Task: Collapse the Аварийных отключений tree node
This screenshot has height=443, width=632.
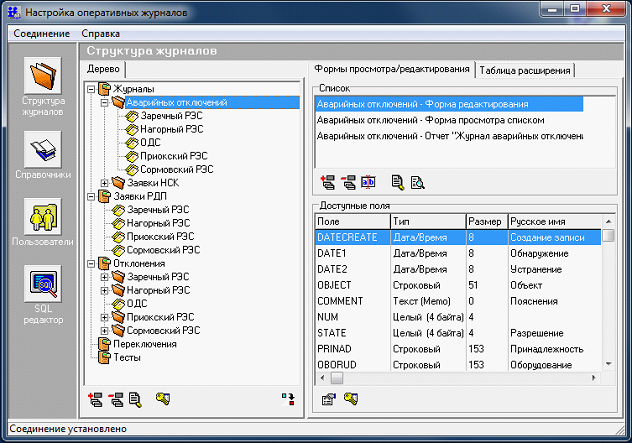Action: pyautogui.click(x=106, y=103)
